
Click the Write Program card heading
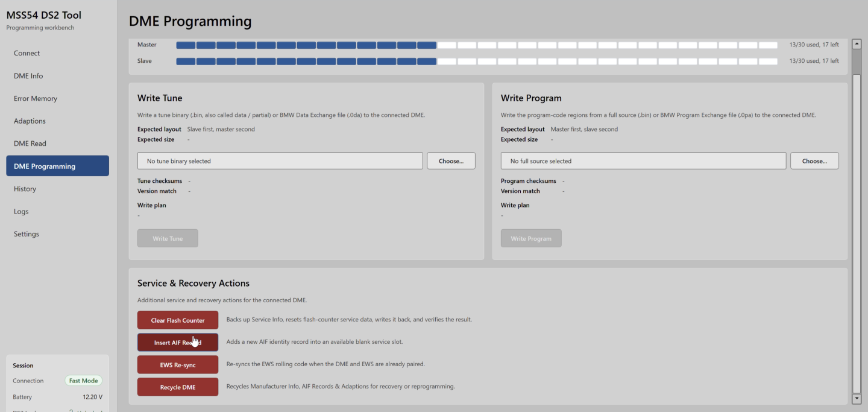(x=531, y=98)
